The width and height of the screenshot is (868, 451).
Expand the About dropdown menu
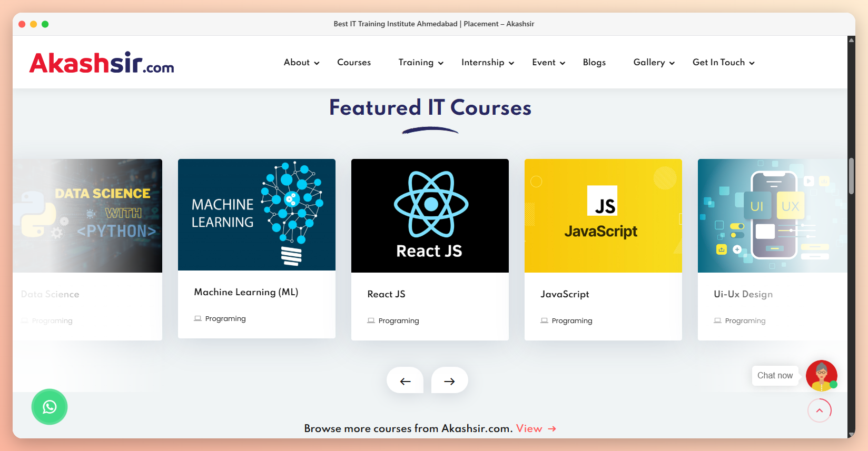(301, 62)
